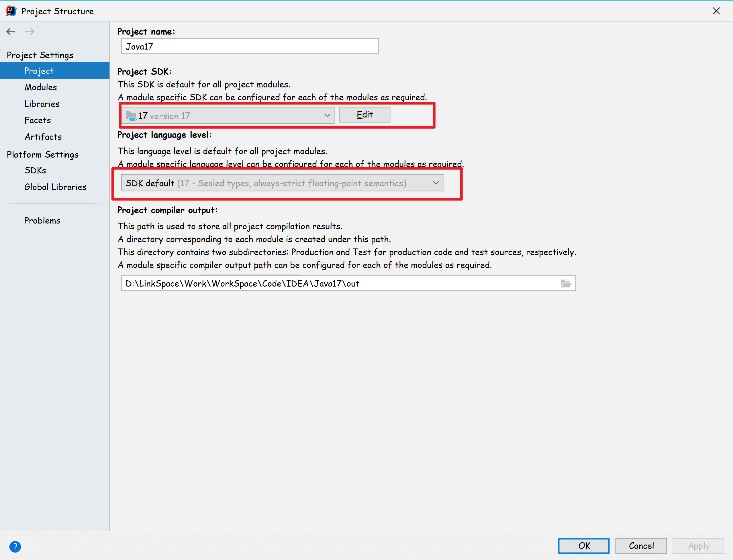Click the Edit SDK button

tap(364, 115)
